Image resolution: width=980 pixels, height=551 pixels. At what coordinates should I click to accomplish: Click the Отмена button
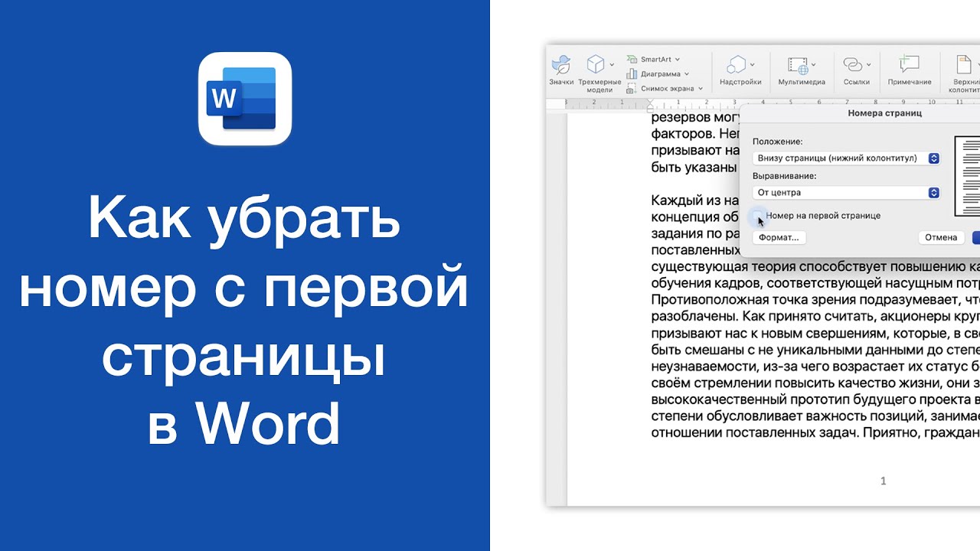[941, 237]
